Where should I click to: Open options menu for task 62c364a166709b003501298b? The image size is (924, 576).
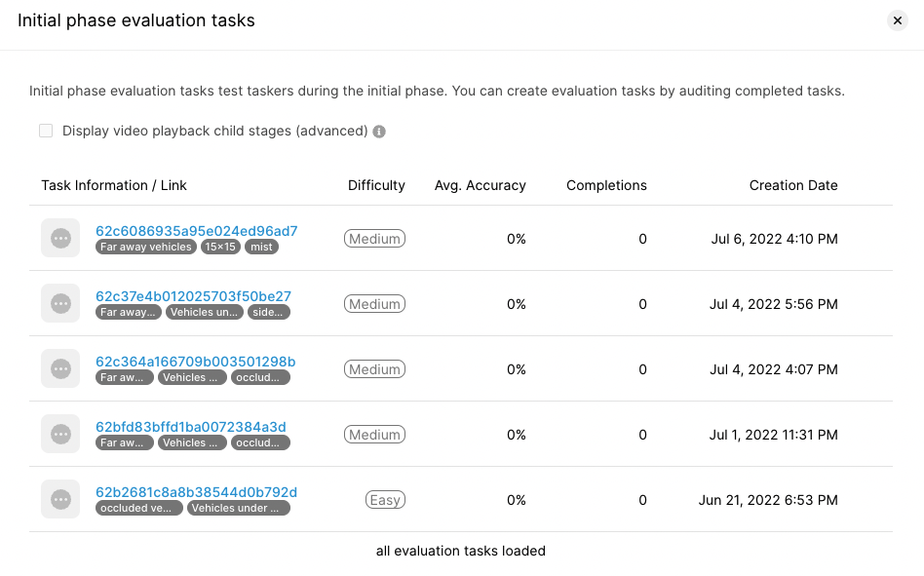click(x=60, y=368)
